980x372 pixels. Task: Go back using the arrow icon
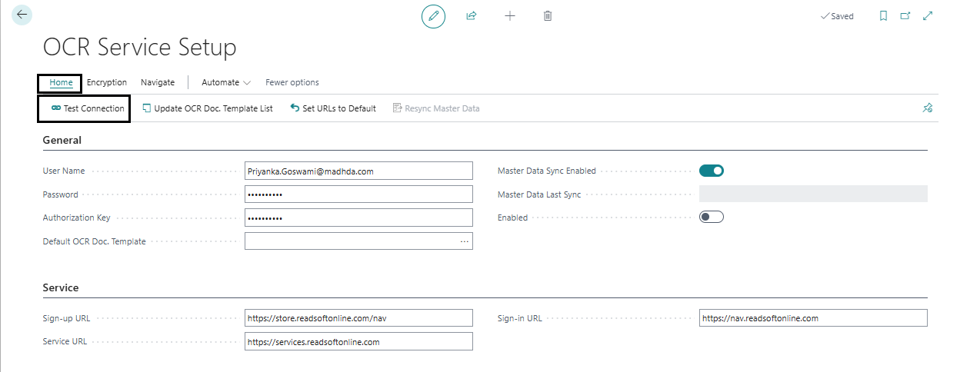22,15
